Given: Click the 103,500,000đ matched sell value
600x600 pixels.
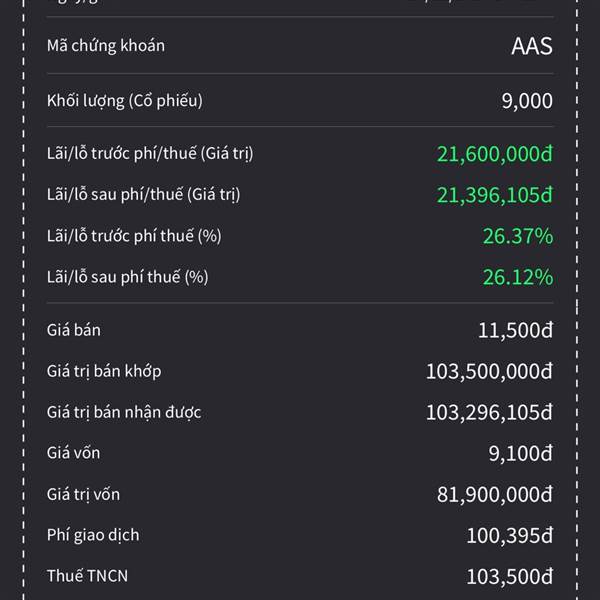Looking at the screenshot, I should pos(489,372).
